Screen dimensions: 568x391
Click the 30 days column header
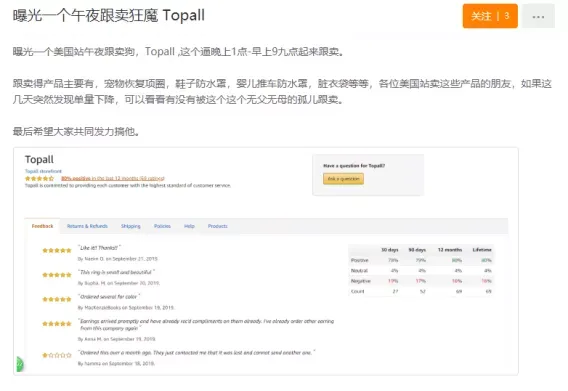(x=390, y=250)
